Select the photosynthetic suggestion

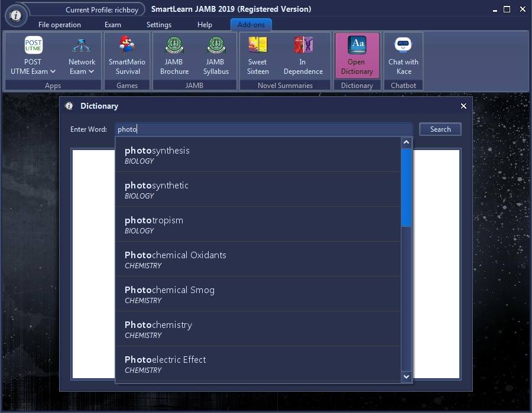click(258, 190)
